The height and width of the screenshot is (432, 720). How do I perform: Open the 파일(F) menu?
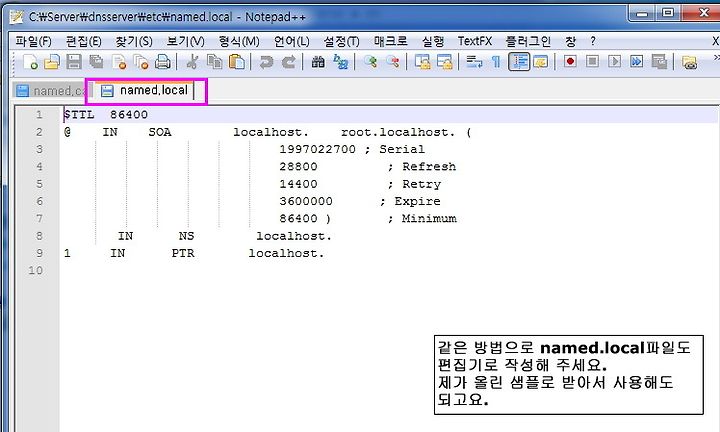(x=33, y=41)
